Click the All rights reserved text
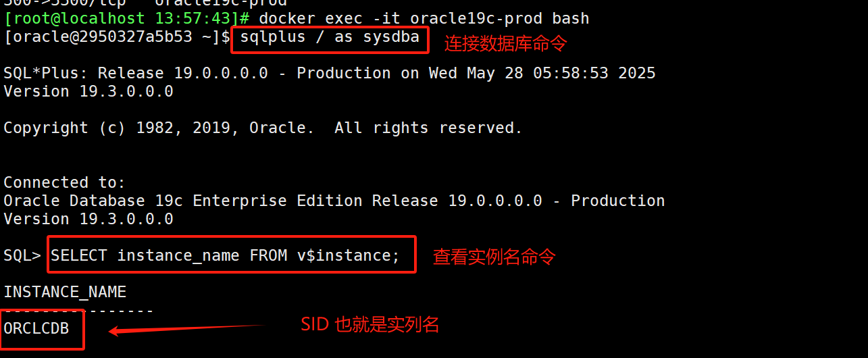868x358 pixels. (x=428, y=128)
